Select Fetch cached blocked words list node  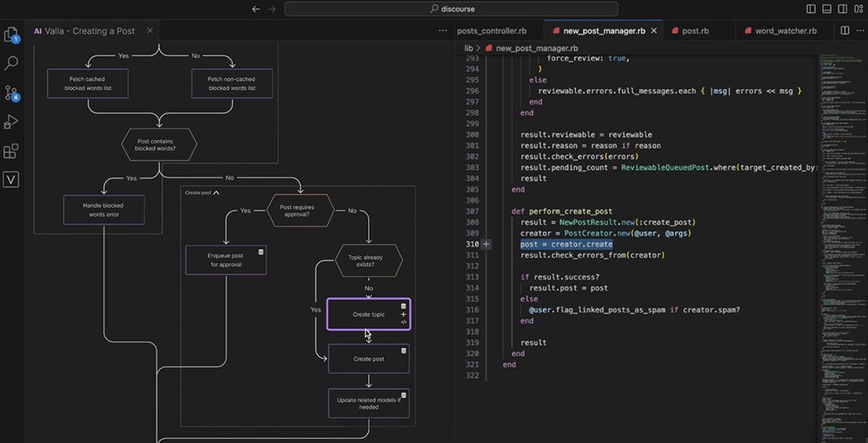tap(88, 84)
